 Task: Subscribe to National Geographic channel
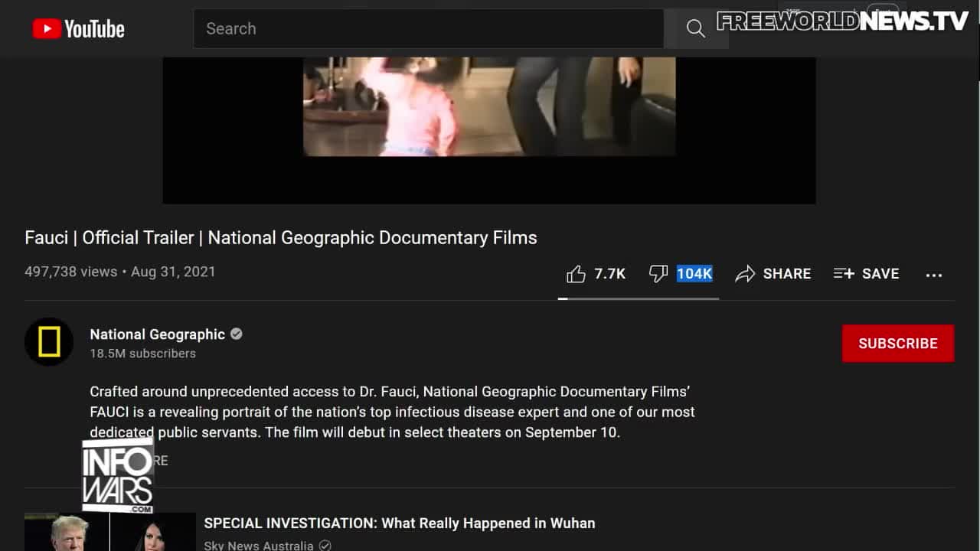pos(898,344)
